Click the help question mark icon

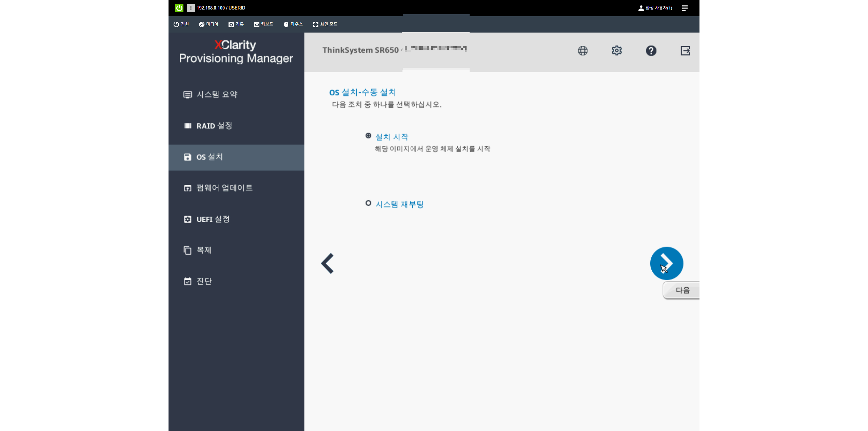651,51
